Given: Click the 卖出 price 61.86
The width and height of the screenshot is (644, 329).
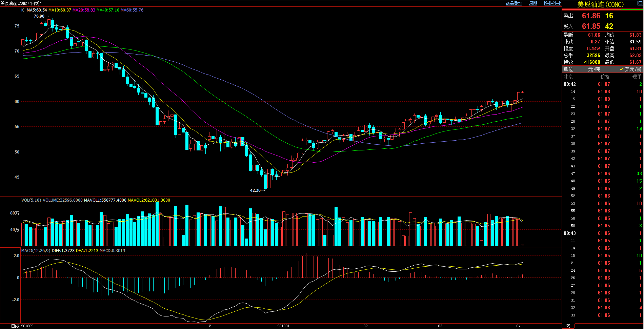Looking at the screenshot, I should pyautogui.click(x=591, y=16).
